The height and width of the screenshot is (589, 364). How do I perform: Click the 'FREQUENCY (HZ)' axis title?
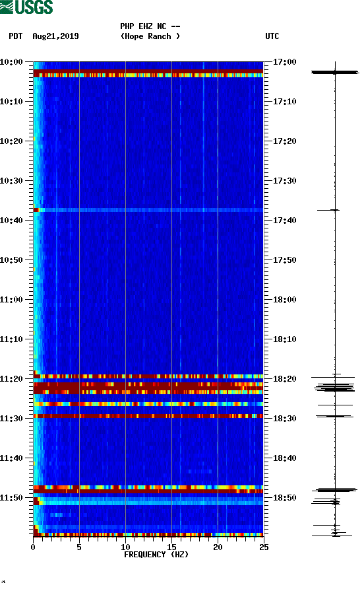(156, 555)
